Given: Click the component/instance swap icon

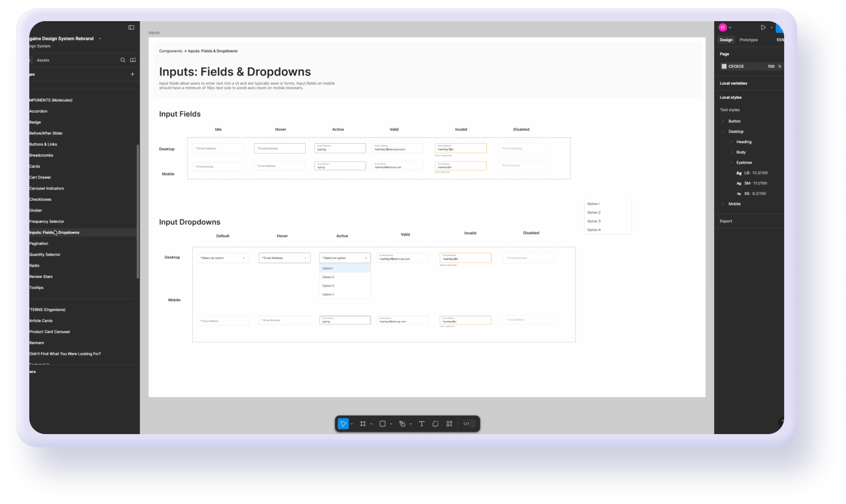Looking at the screenshot, I should [x=450, y=423].
